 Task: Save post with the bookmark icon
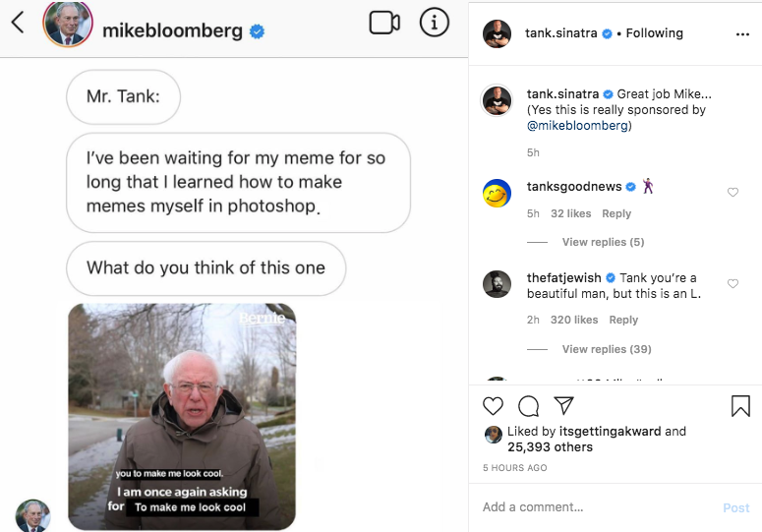pyautogui.click(x=740, y=406)
